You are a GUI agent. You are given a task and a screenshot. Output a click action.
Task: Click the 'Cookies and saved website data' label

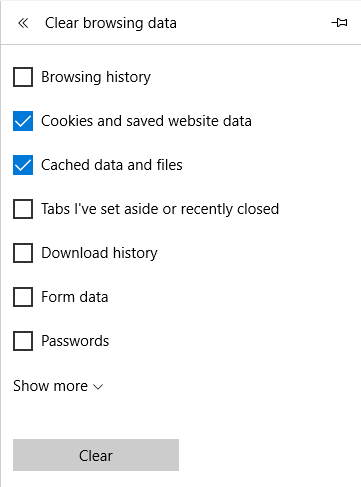146,121
